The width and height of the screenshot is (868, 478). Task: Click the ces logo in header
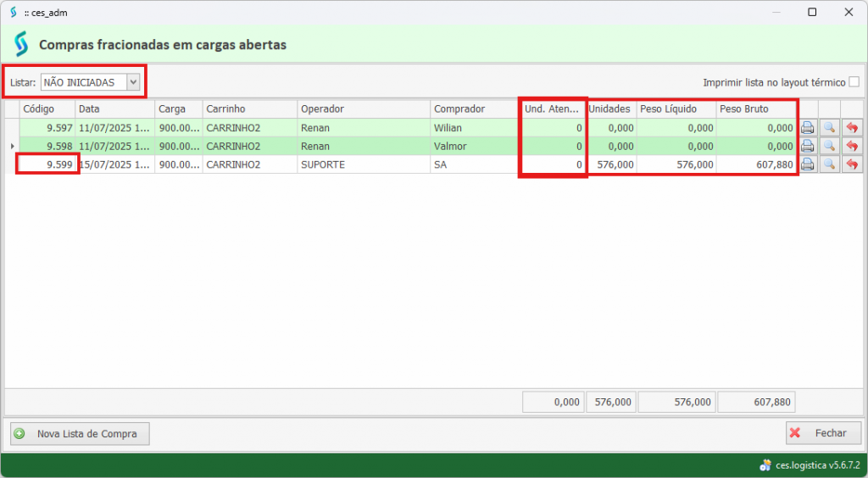(x=21, y=44)
